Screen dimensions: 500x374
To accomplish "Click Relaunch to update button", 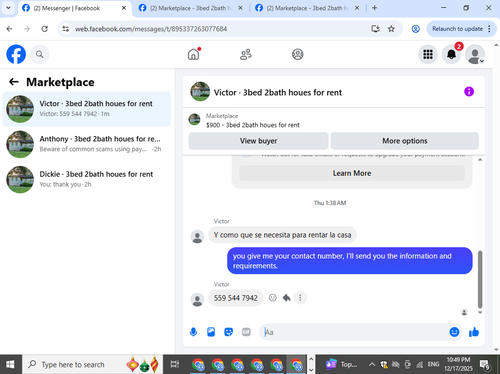I will pos(457,29).
